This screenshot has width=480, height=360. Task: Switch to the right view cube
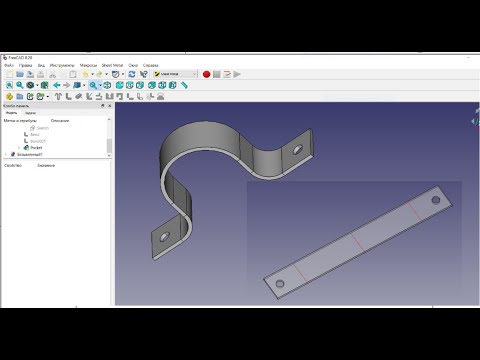(140, 85)
